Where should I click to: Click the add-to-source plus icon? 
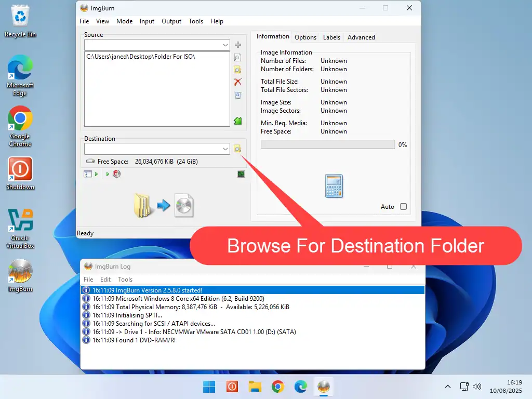tap(238, 45)
